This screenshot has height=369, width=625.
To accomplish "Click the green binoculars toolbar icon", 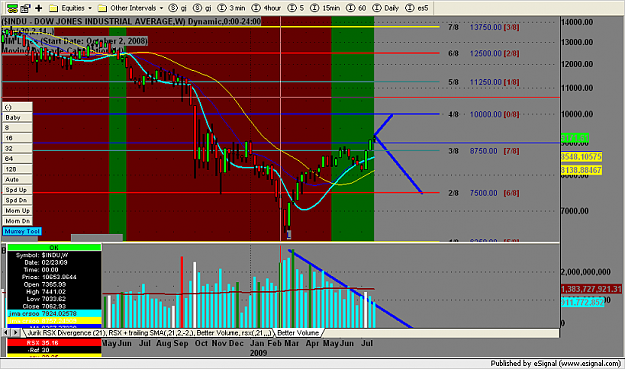I will coord(12,8).
